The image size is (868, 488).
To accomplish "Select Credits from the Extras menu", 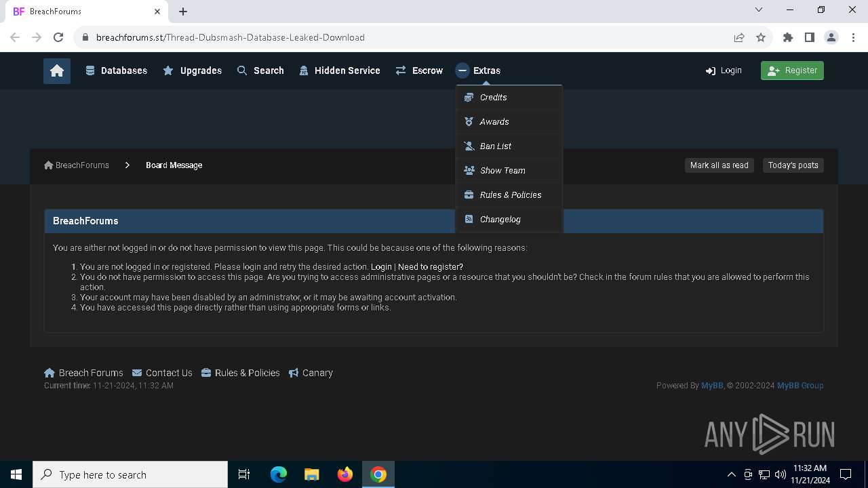I will click(x=509, y=98).
